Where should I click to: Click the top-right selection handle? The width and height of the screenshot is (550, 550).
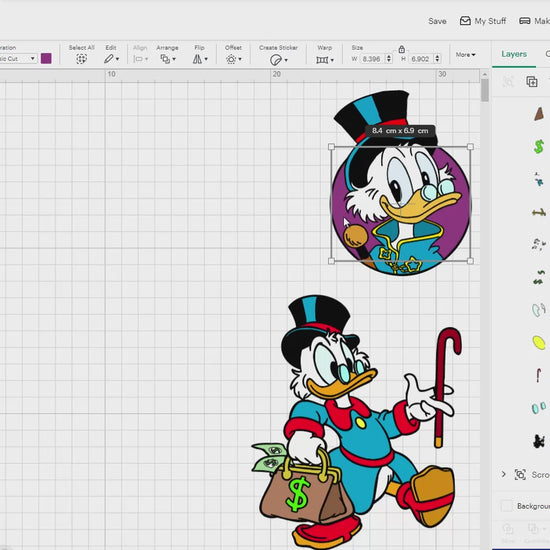470,147
